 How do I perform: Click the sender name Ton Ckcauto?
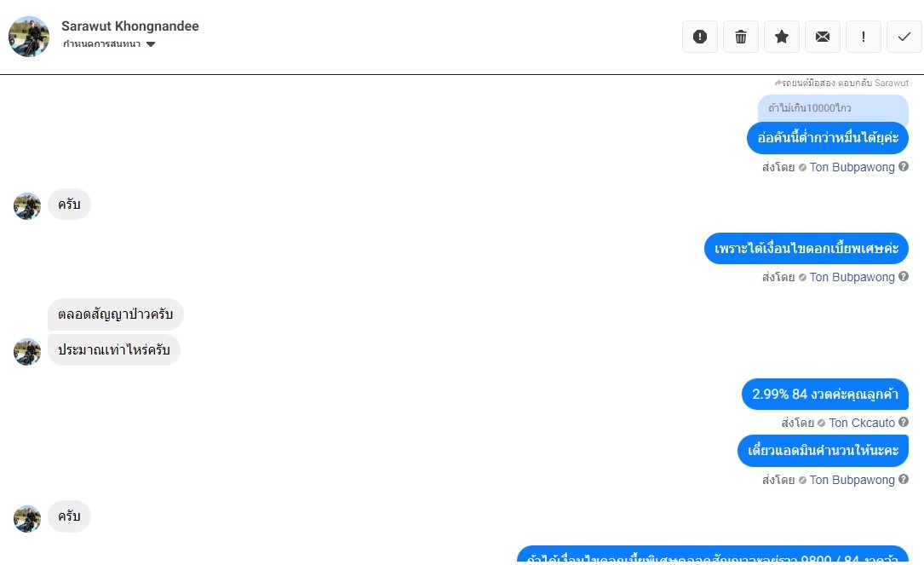tap(862, 423)
